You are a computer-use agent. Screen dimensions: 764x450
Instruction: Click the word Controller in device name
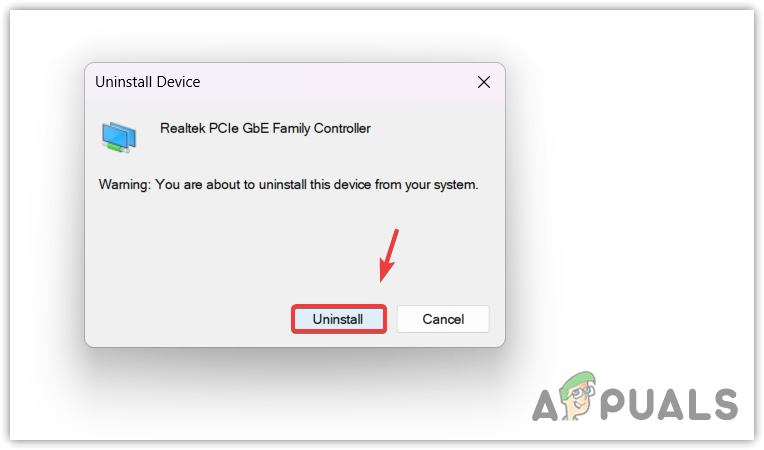coord(342,128)
